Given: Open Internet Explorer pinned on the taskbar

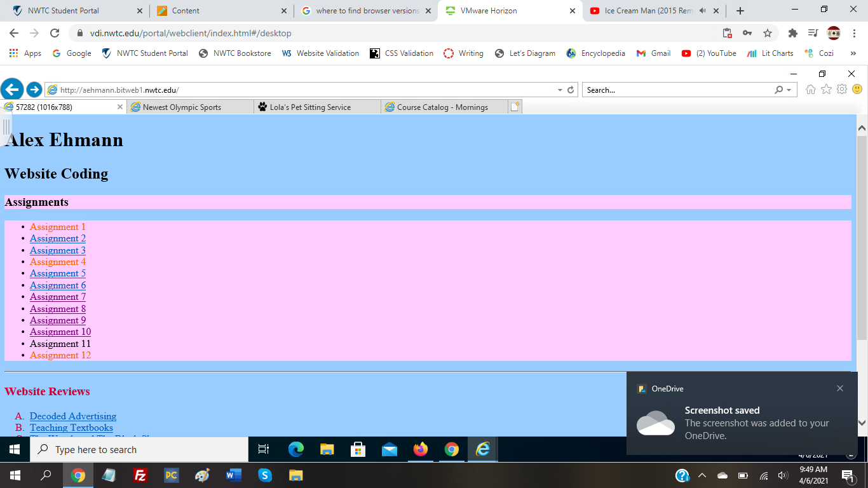Looking at the screenshot, I should 482,449.
